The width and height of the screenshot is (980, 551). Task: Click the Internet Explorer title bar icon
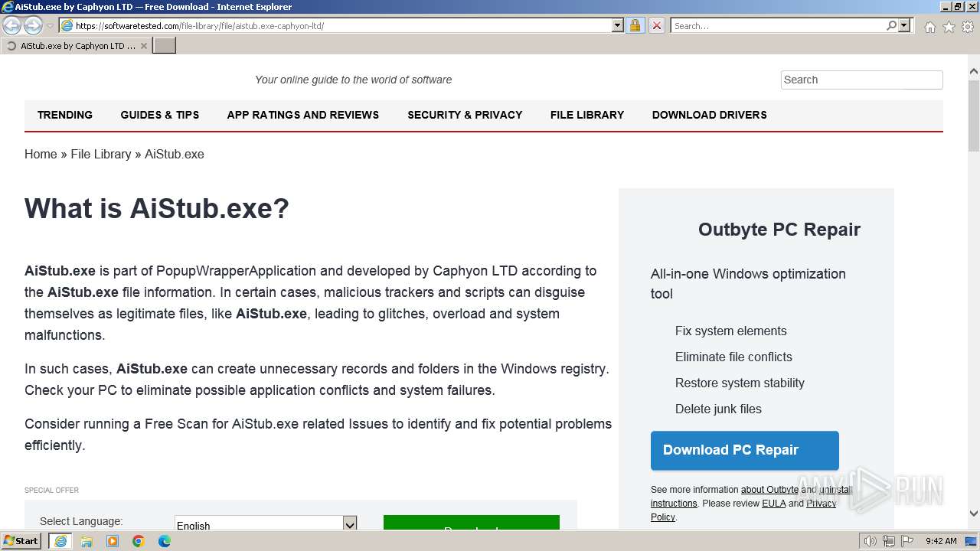pos(8,7)
